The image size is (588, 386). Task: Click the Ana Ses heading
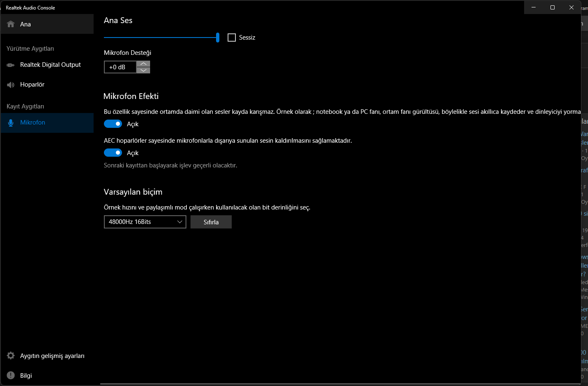click(x=118, y=20)
